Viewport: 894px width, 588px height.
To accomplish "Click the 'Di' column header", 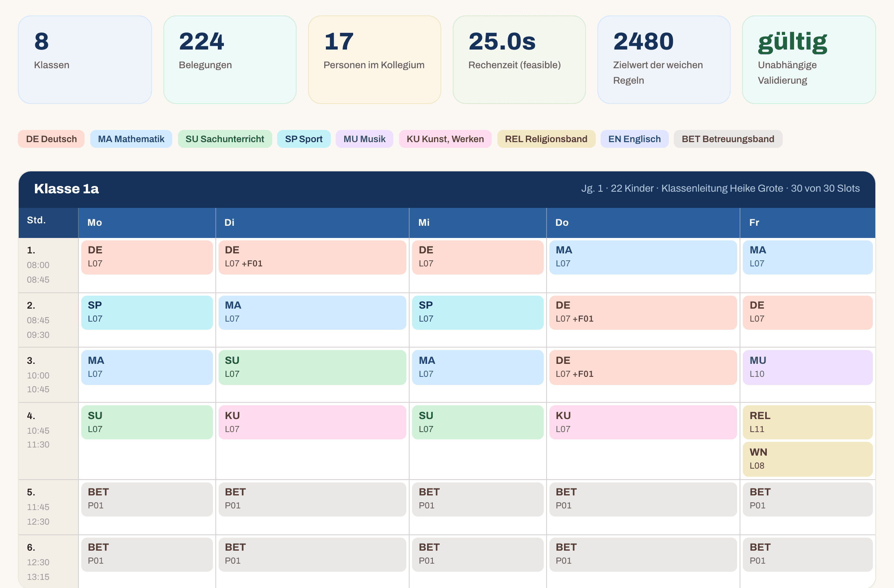I will point(312,223).
